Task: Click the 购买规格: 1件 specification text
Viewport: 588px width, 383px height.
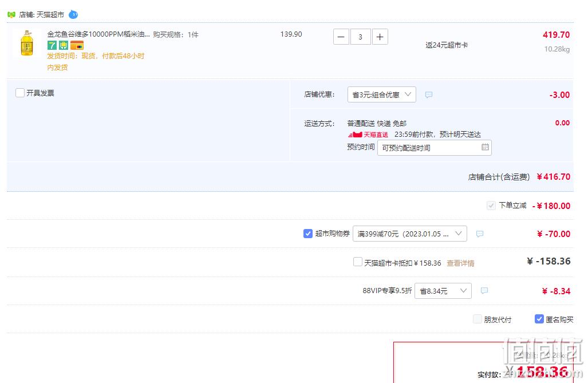Action: (176, 34)
